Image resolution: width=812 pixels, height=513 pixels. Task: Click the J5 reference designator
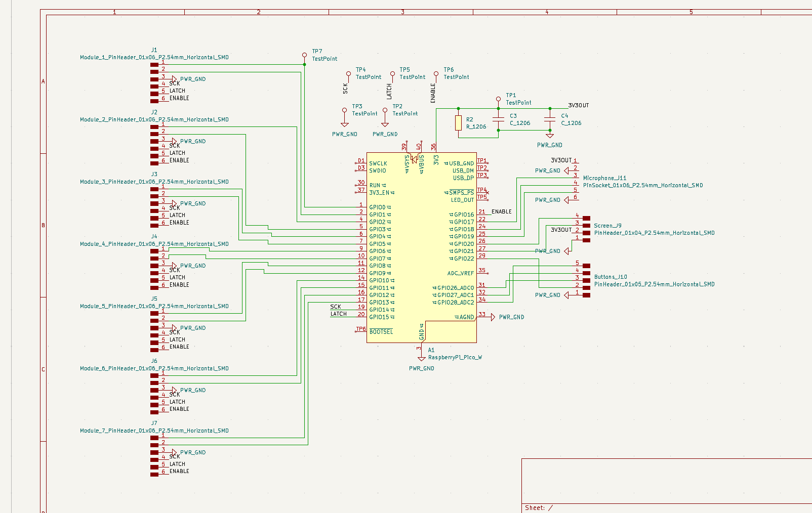click(154, 299)
